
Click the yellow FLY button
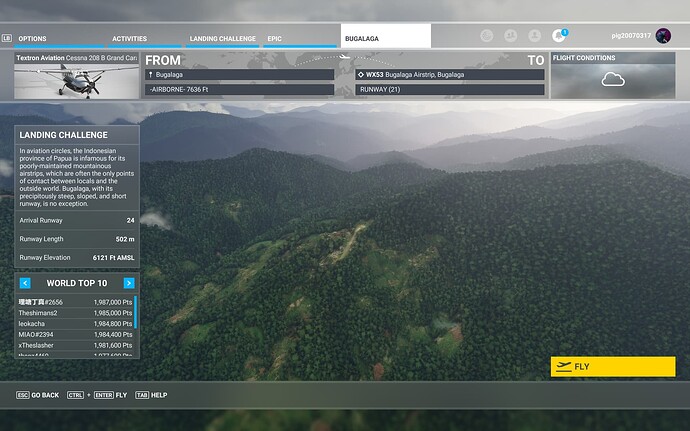click(612, 367)
